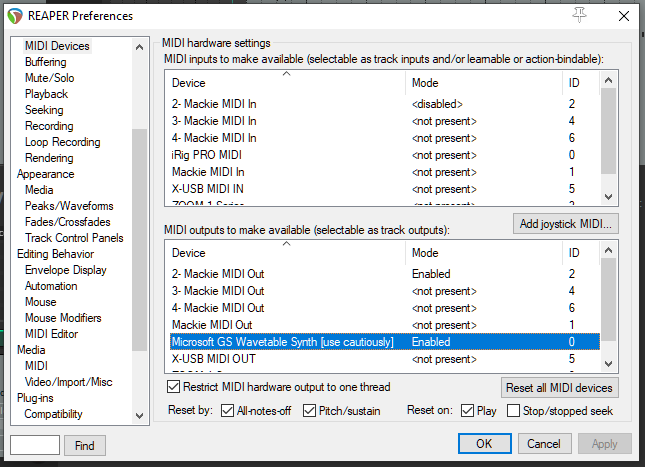Click the Apply button
This screenshot has height=467, width=645.
point(605,444)
